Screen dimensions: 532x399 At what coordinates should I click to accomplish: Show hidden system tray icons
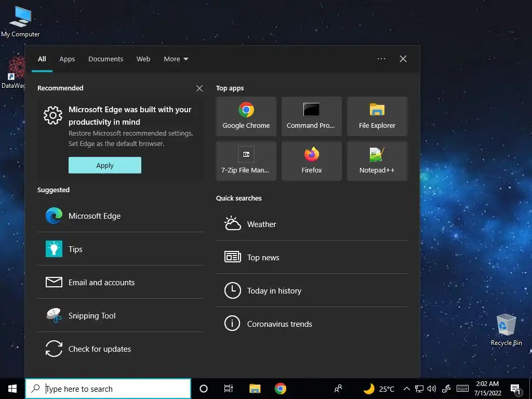click(406, 389)
